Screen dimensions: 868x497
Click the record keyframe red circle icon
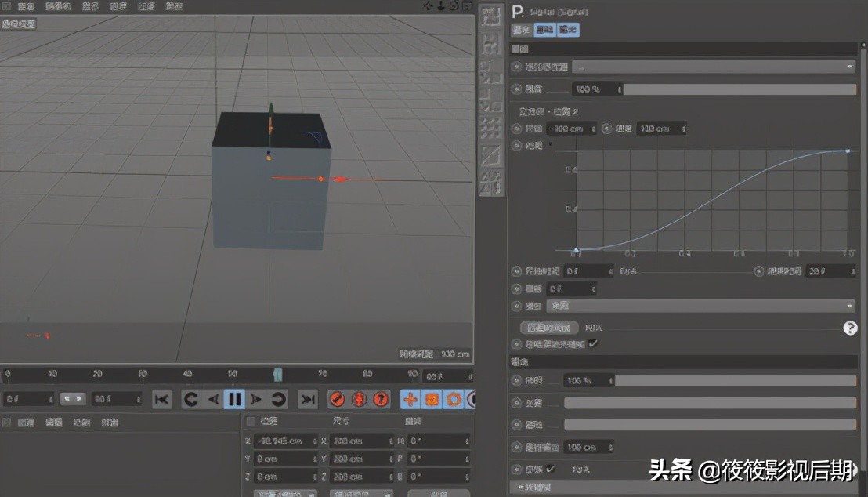click(337, 399)
